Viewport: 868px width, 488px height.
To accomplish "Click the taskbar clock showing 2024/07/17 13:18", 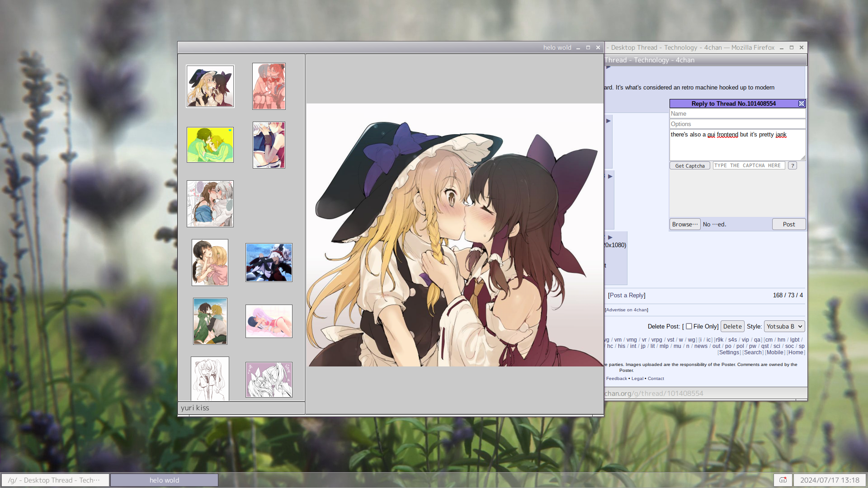I will (x=830, y=480).
